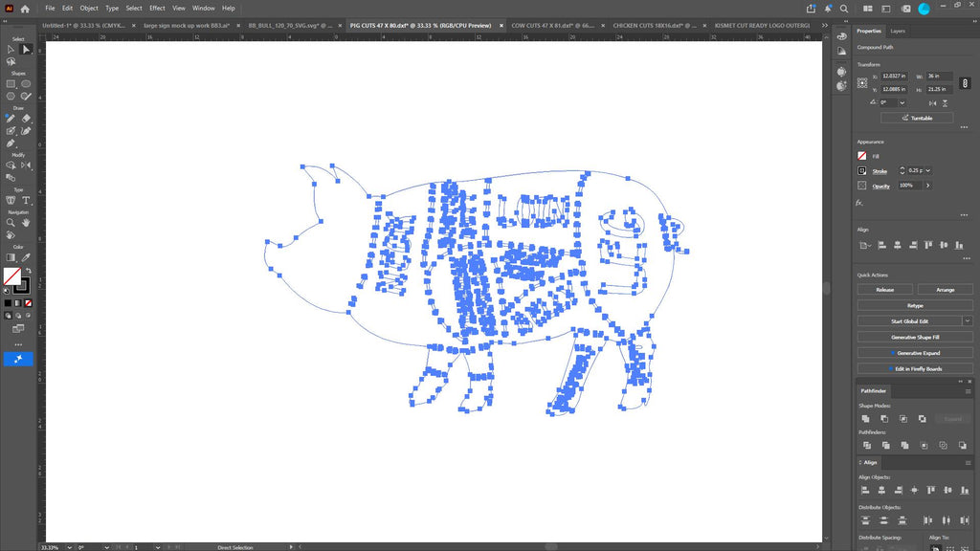This screenshot has width=980, height=551.
Task: Click Edit in Firefly Boards button
Action: (915, 368)
